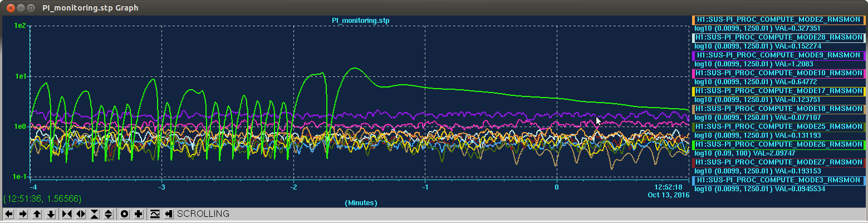The image size is (868, 223).
Task: Select the MODE26_RMSMON green legend entry
Action: click(x=778, y=144)
